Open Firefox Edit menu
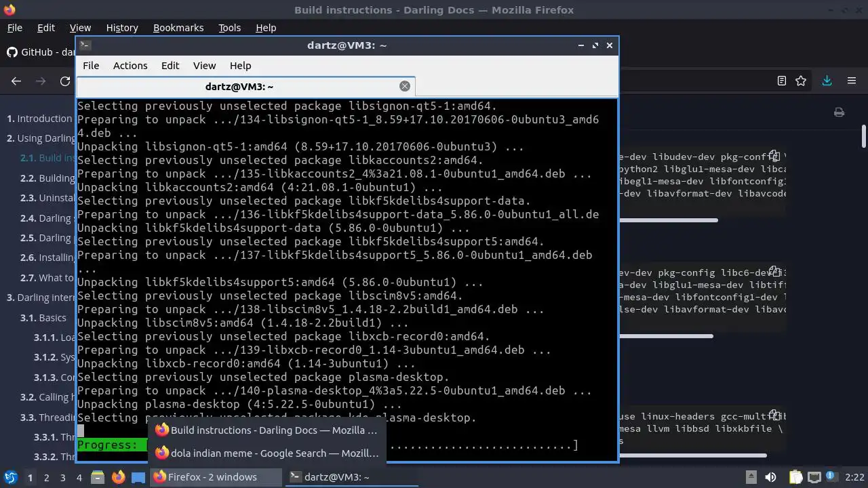 (46, 28)
